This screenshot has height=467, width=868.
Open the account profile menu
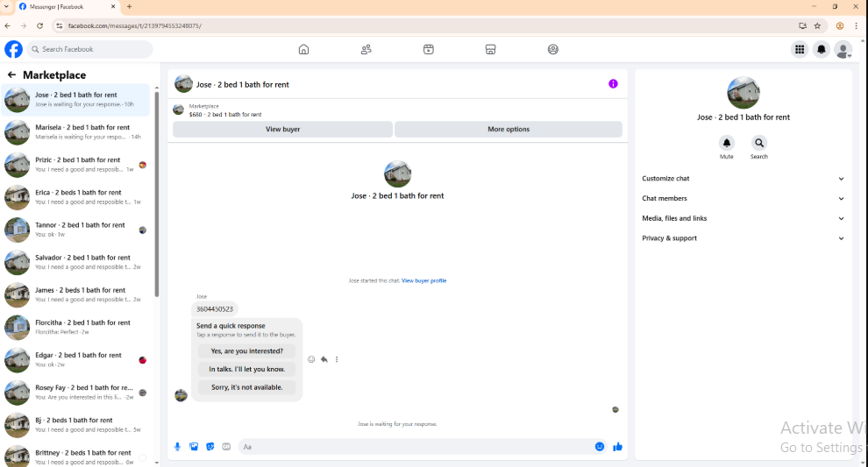843,49
